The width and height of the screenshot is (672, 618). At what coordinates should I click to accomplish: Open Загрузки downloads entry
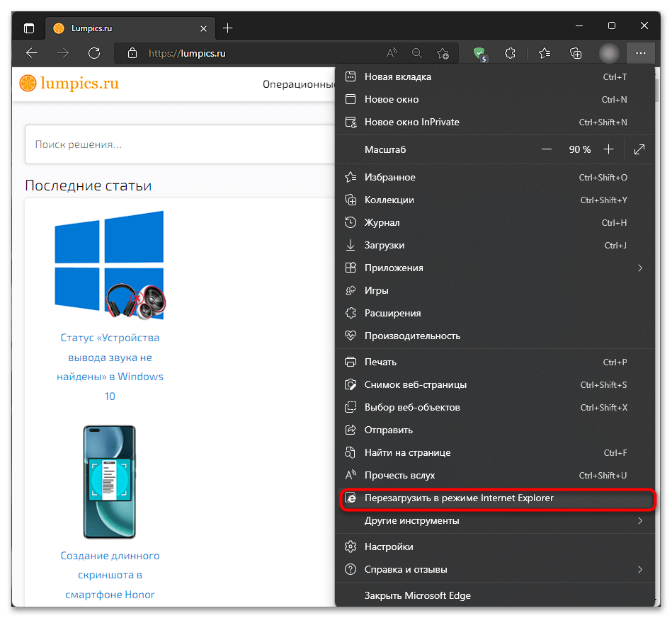494,246
